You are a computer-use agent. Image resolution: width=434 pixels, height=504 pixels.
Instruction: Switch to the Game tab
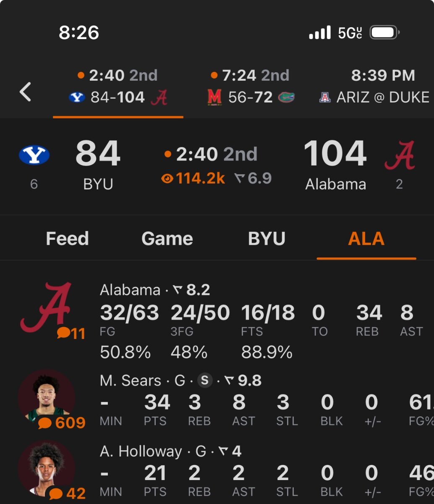[167, 239]
